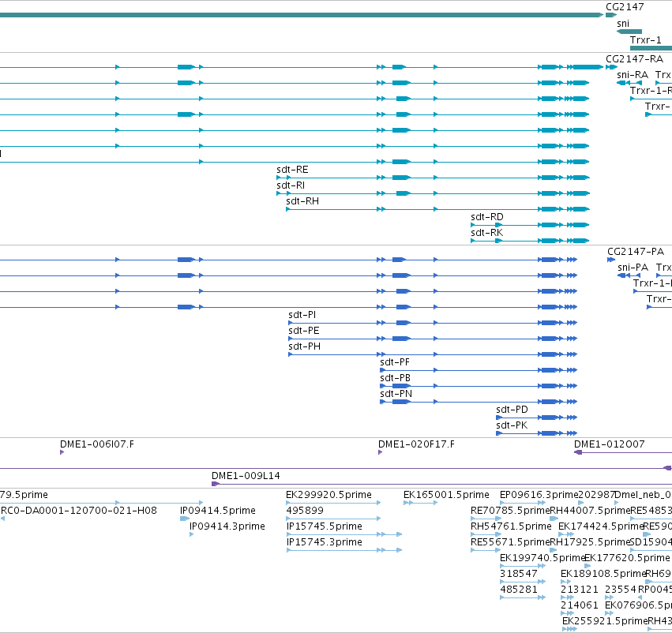Click the DME1-012O07 feature label
The height and width of the screenshot is (633, 672).
[610, 444]
